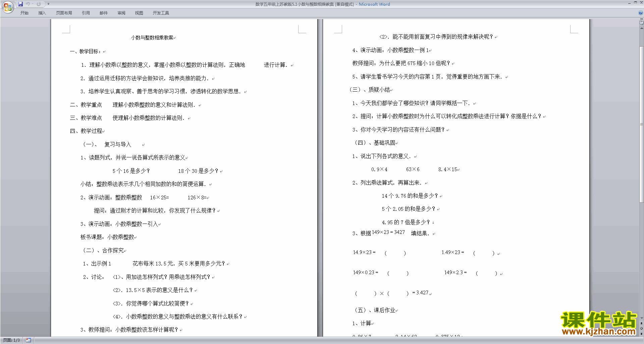Click line 4.95的7倍是多少？
Image resolution: width=644 pixels, height=344 pixels.
pyautogui.click(x=406, y=222)
